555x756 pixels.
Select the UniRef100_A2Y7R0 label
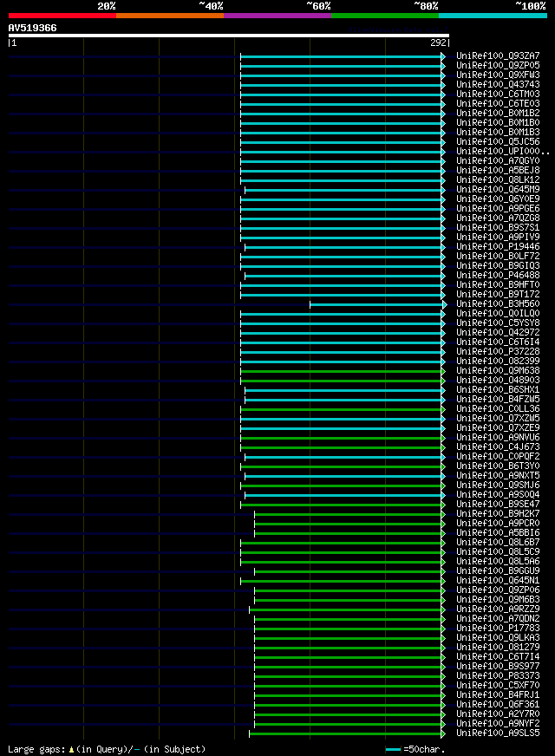[x=498, y=714]
